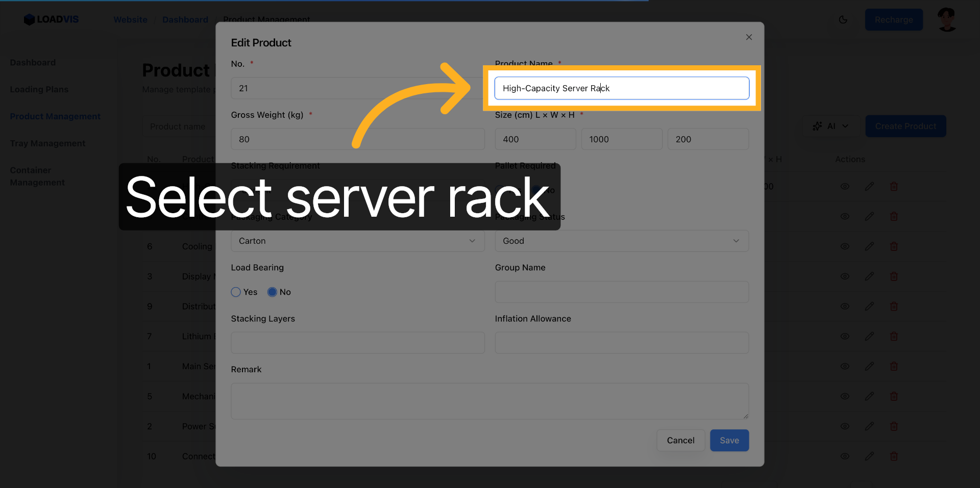
Task: Select No for Load Bearing
Action: (273, 292)
